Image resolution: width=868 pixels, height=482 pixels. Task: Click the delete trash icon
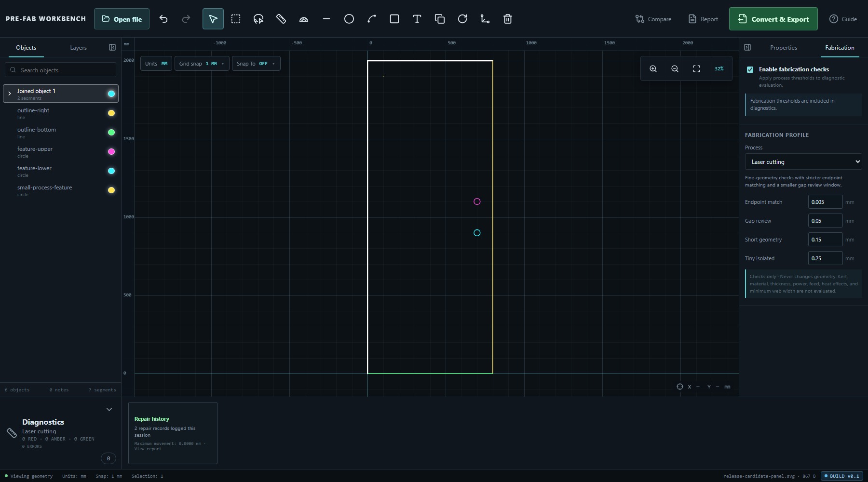[x=508, y=19]
